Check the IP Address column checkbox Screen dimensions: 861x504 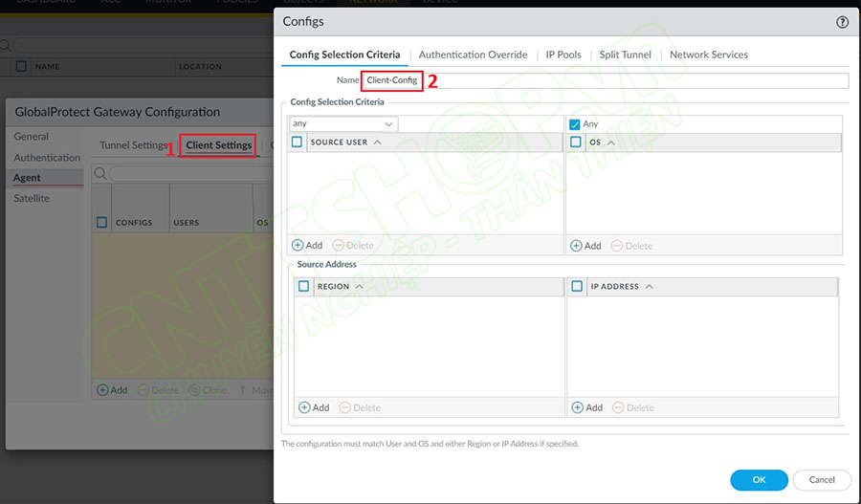pyautogui.click(x=577, y=287)
